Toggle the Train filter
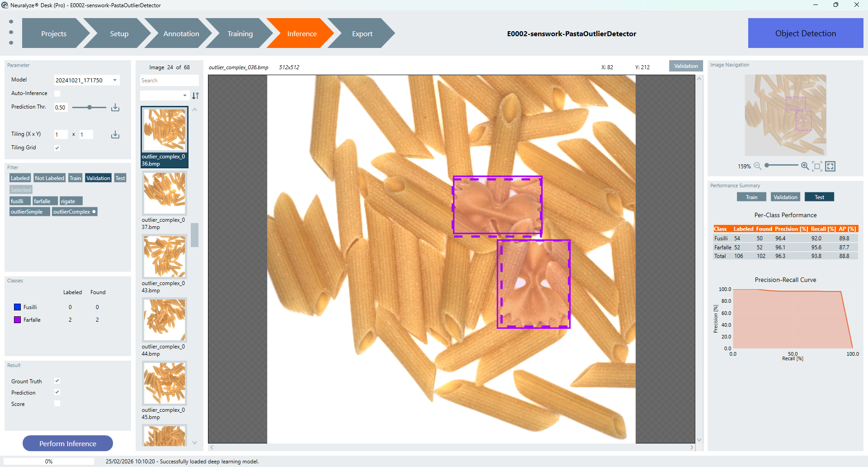The width and height of the screenshot is (868, 467). coord(75,178)
